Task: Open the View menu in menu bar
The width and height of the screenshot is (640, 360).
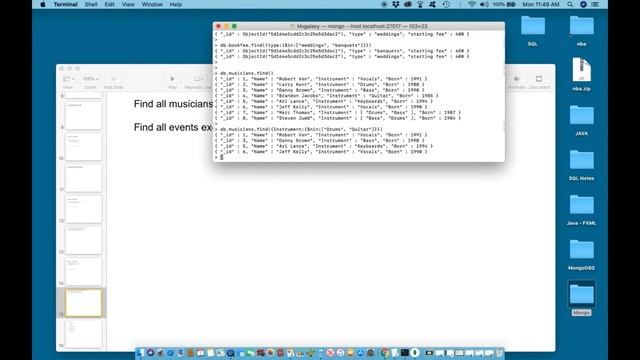Action: (128, 4)
